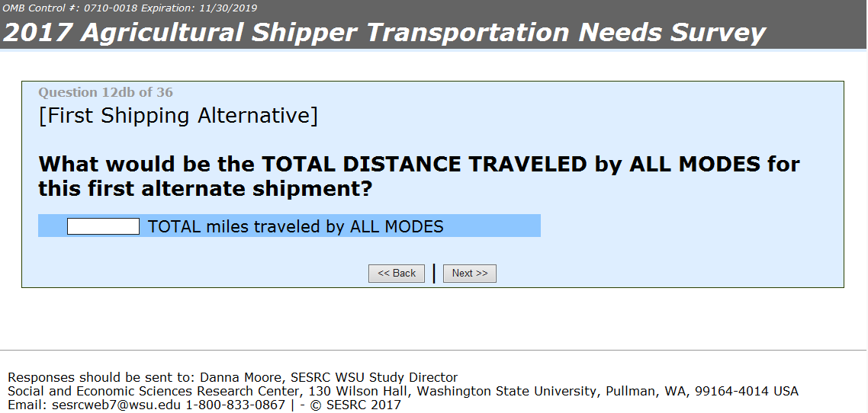Viewport: 868px width, 413px height.
Task: Go to the next question with Next >>
Action: 469,274
